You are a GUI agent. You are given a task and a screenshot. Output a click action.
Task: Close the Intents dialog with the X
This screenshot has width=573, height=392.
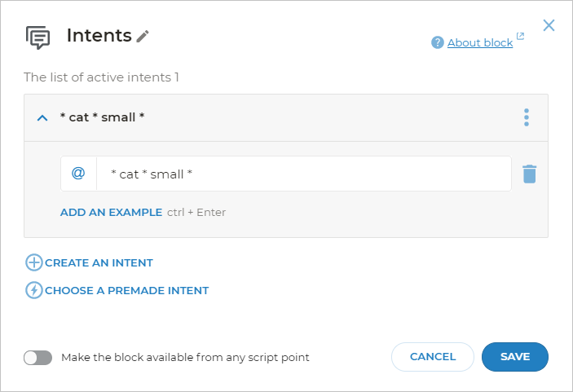click(549, 25)
